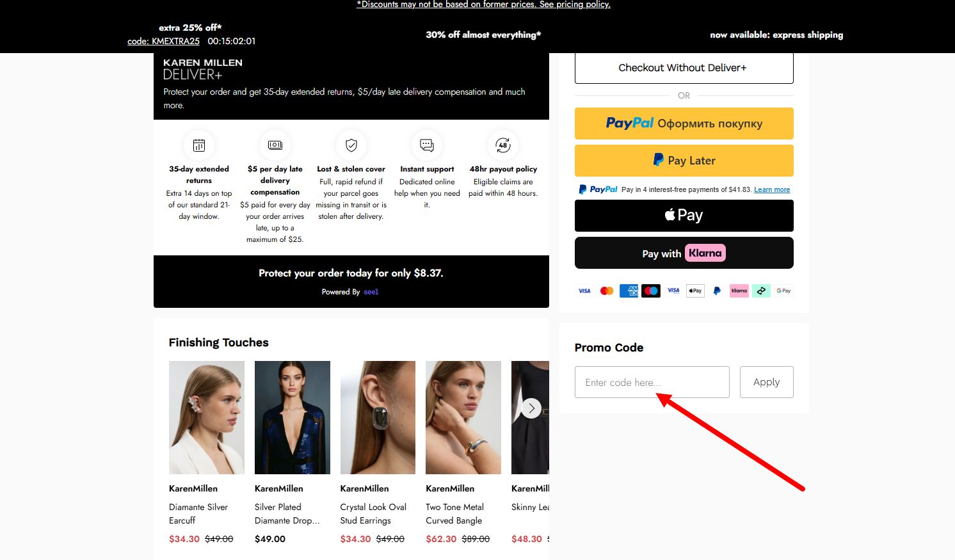Select the Pay with Klarna button
Viewport: 955px width, 560px height.
point(684,253)
